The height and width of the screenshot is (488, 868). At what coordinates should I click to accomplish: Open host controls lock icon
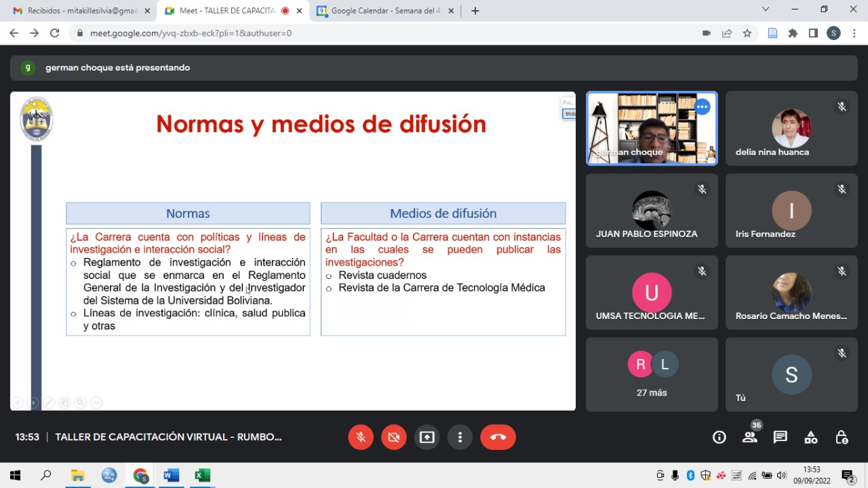pyautogui.click(x=842, y=437)
